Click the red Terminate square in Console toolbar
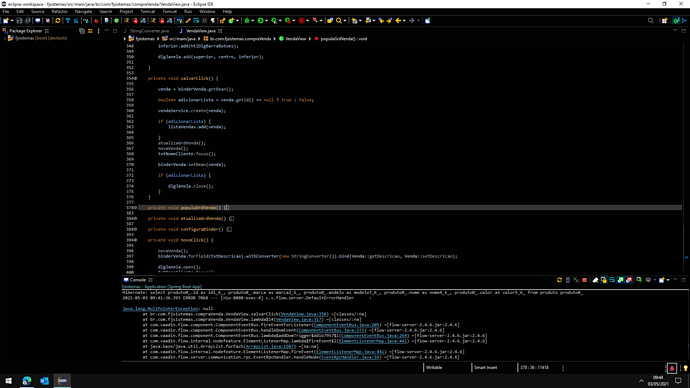This screenshot has height=388, width=690. tap(584, 280)
